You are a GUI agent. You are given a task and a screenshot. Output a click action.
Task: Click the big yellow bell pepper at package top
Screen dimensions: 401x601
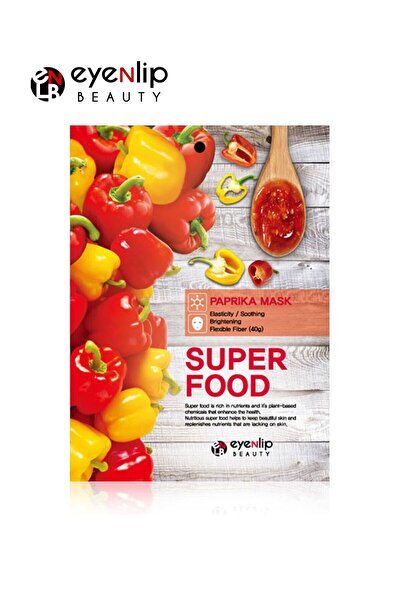click(151, 164)
